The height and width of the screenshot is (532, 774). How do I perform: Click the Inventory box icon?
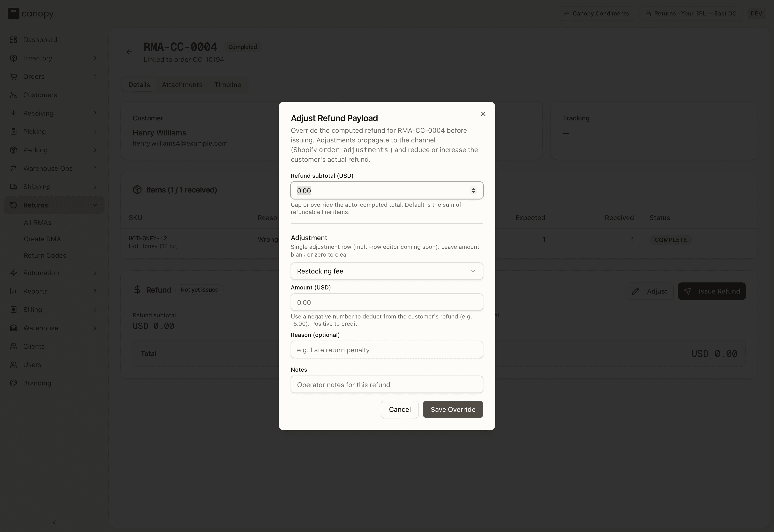(14, 58)
